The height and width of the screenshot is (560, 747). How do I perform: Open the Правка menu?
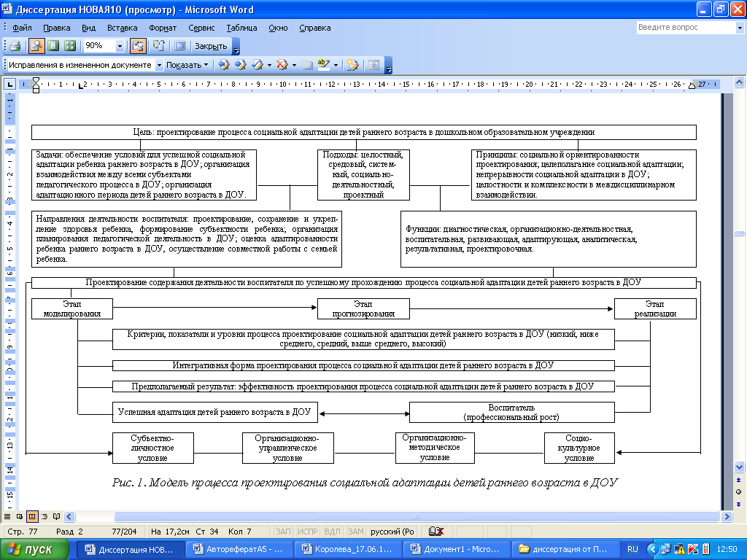[57, 28]
